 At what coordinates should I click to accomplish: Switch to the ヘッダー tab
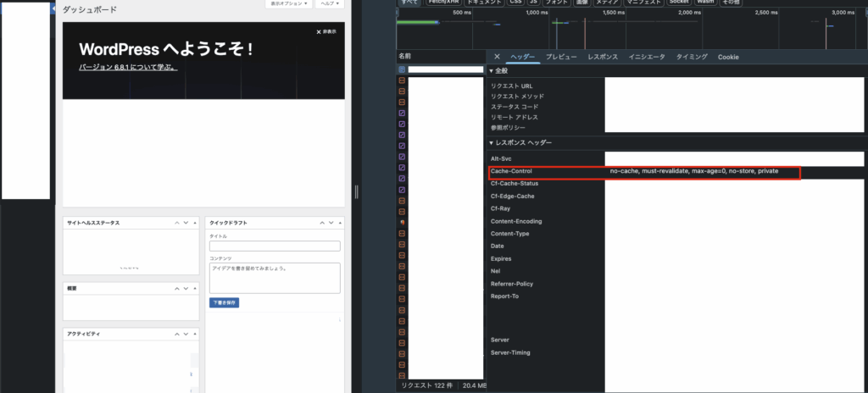pyautogui.click(x=522, y=57)
